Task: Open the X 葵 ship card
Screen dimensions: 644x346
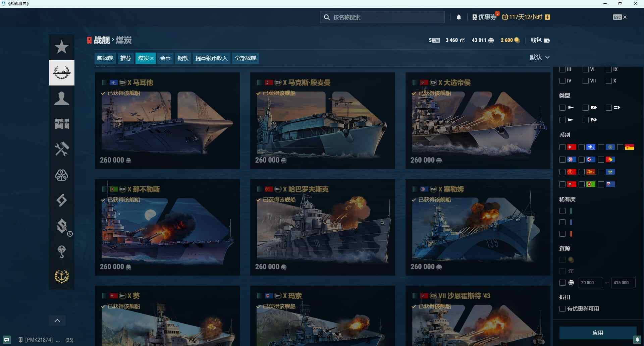Action: pos(167,316)
